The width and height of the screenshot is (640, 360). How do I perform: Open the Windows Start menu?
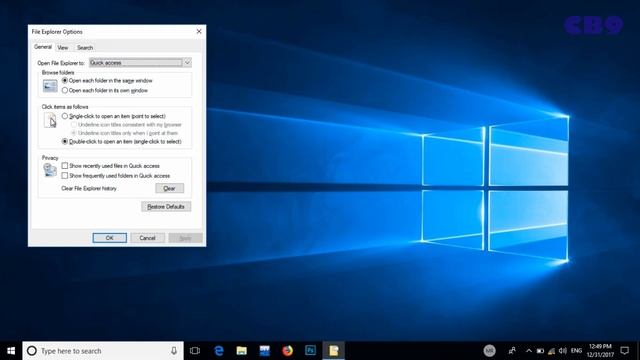click(x=11, y=351)
